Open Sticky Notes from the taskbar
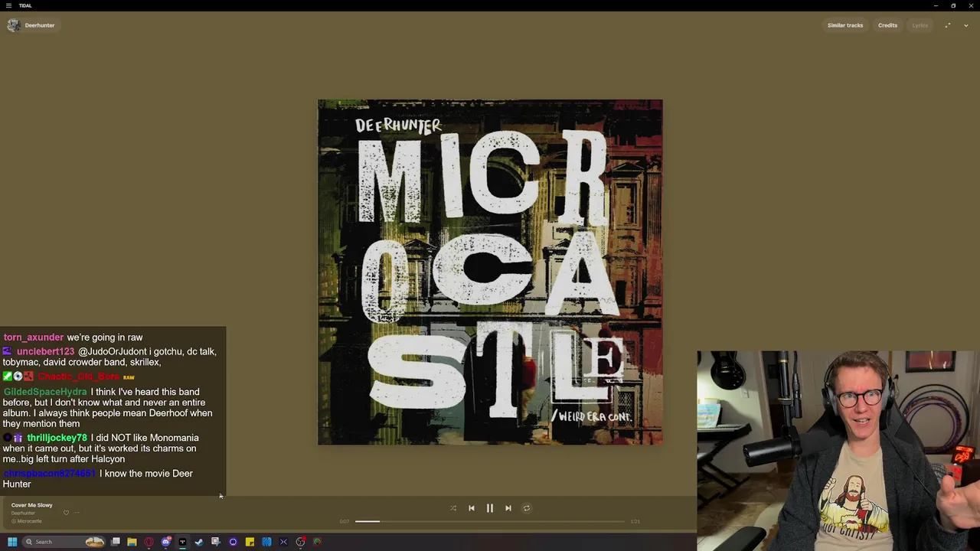 point(250,542)
